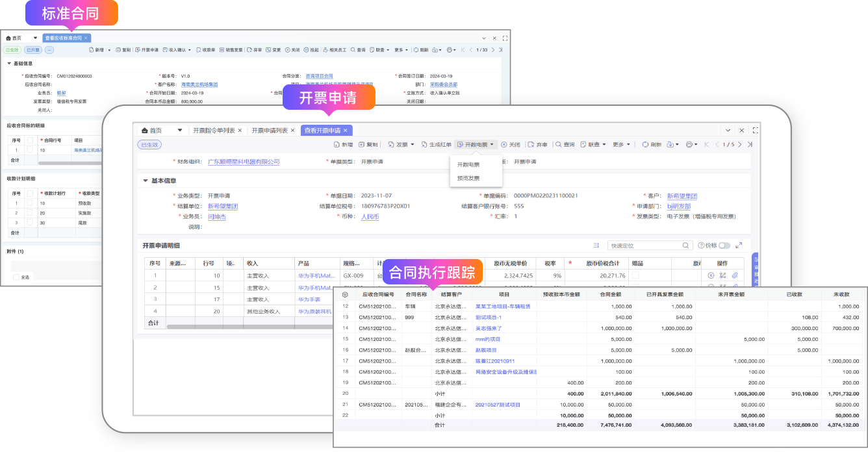Viewport: 868px width, 454px height.
Task: Click the expand-fullscreen icon of 开票申请明细
Action: tap(739, 246)
